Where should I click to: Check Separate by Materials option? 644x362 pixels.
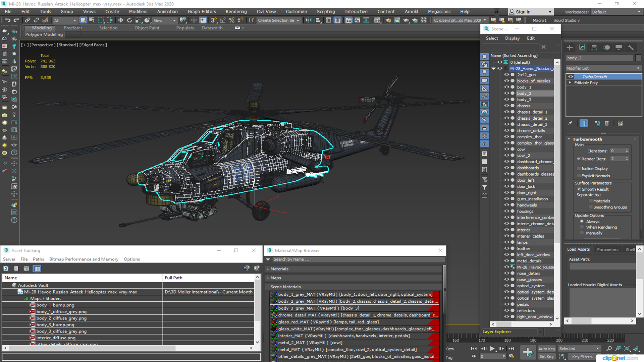pos(591,201)
